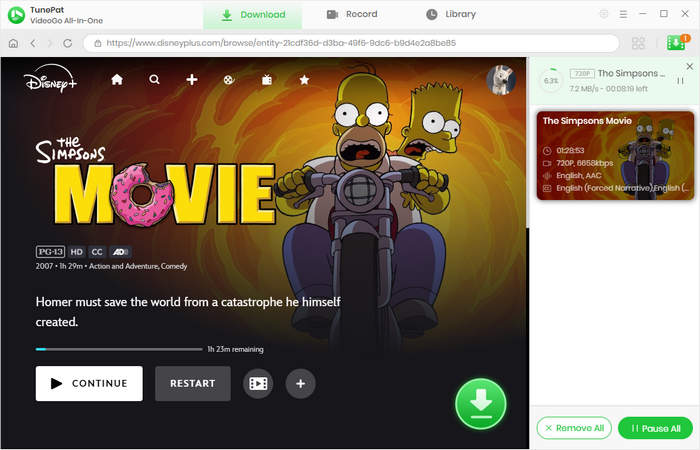Add movie to watchlist plus button
The image size is (700, 450).
pyautogui.click(x=300, y=383)
